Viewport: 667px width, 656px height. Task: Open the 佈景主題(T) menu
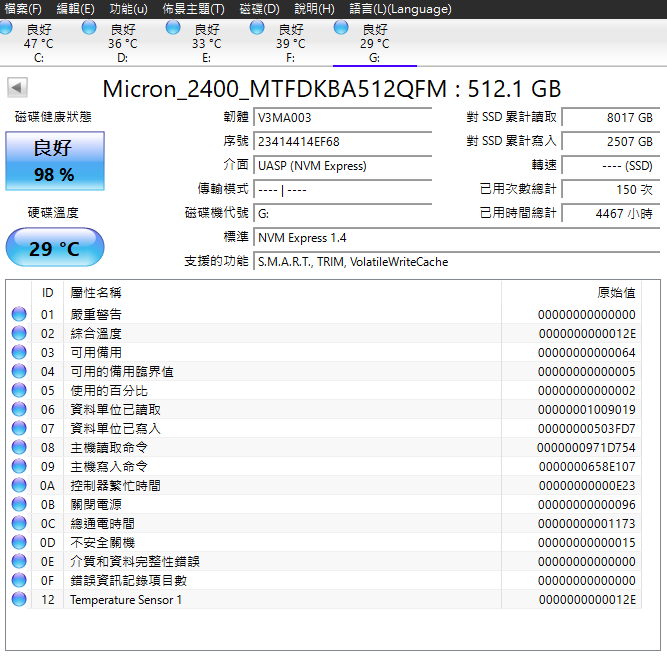193,9
